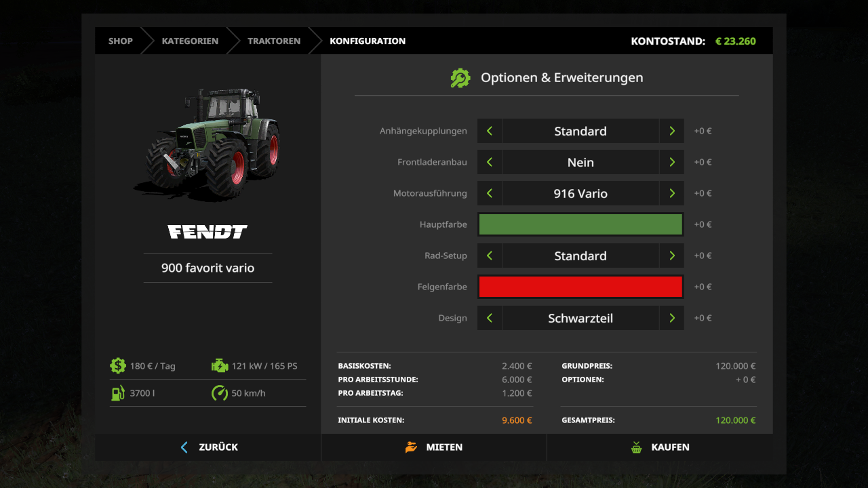868x488 pixels.
Task: Switch Frontladeranbau to previous option
Action: point(490,162)
